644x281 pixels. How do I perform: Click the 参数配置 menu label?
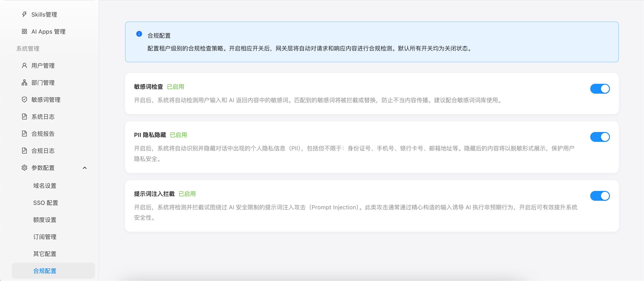point(43,168)
